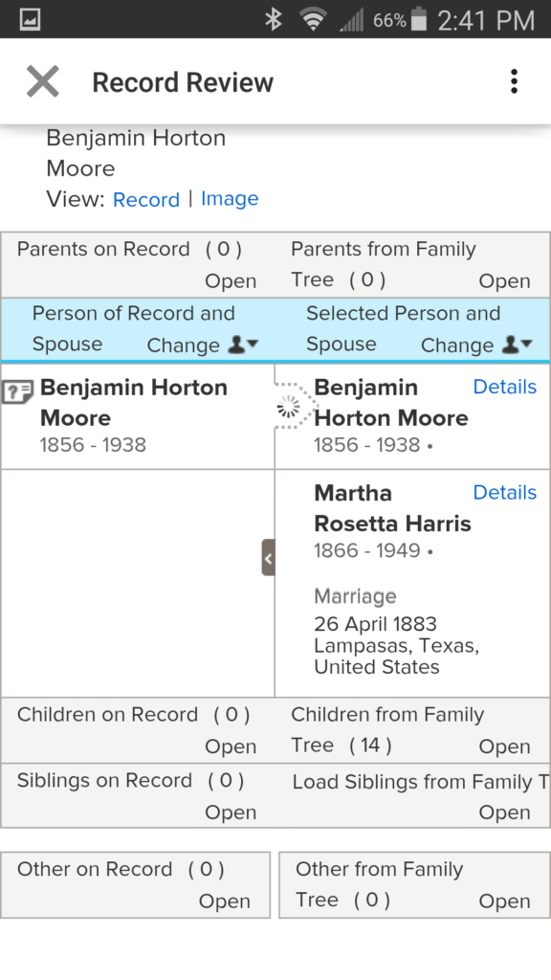The image size is (551, 980).
Task: Close the Record Review screen
Action: pos(42,82)
